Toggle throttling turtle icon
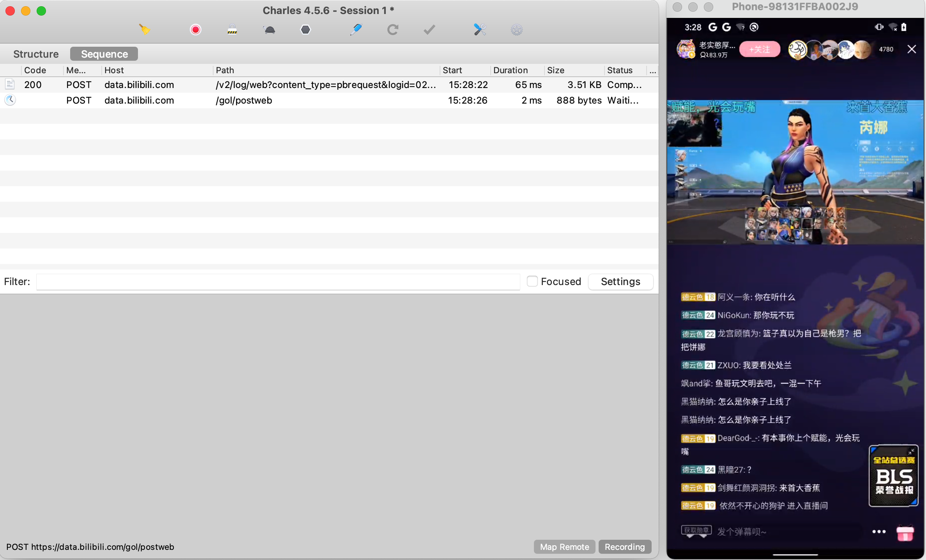 269,29
